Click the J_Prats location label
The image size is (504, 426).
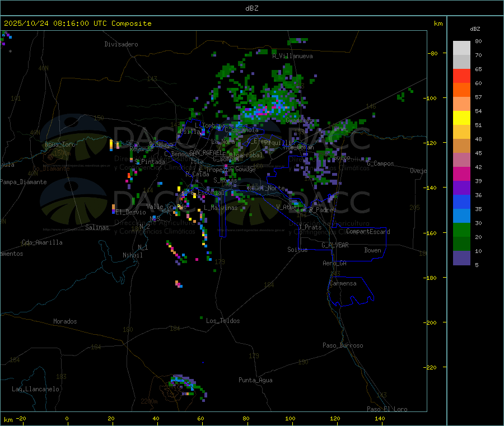click(x=310, y=227)
